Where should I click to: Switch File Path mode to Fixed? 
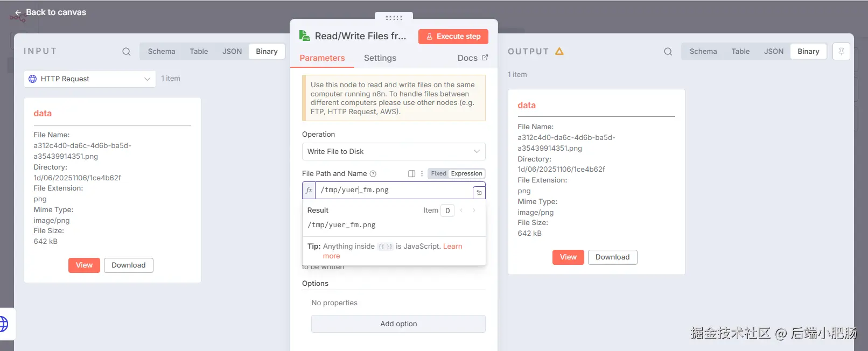click(x=438, y=173)
